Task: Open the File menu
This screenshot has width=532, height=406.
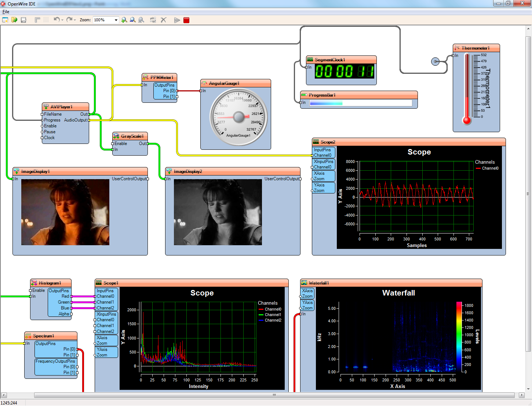Action: (6, 12)
